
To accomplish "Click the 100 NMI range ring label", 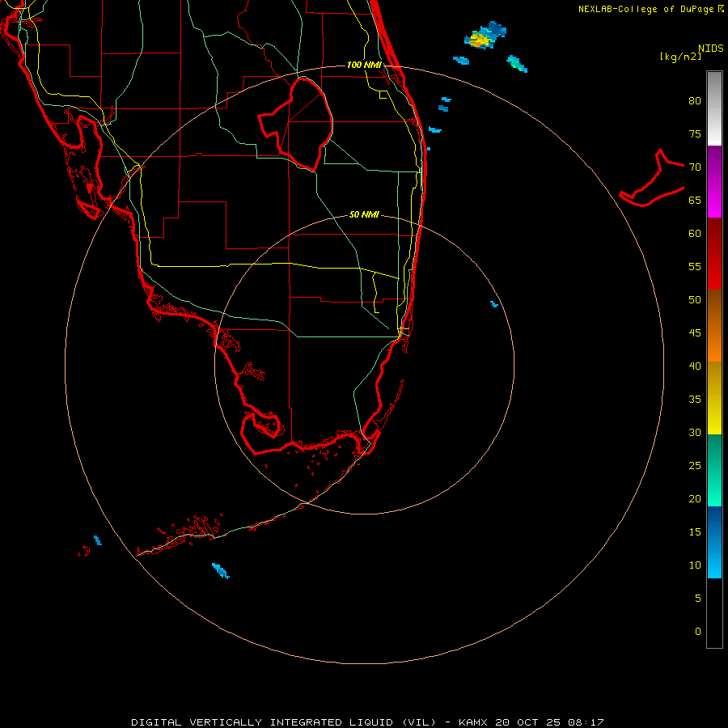I will [364, 65].
